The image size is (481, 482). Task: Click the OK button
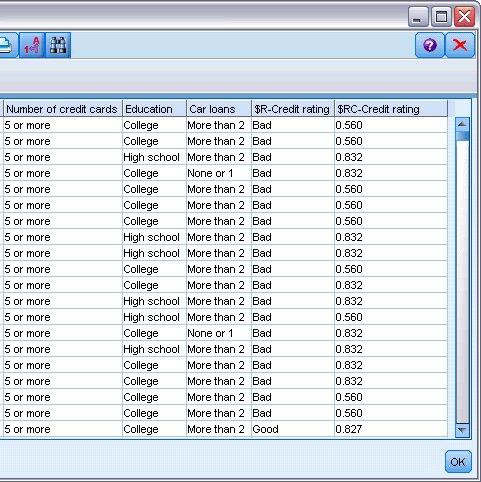(x=458, y=462)
